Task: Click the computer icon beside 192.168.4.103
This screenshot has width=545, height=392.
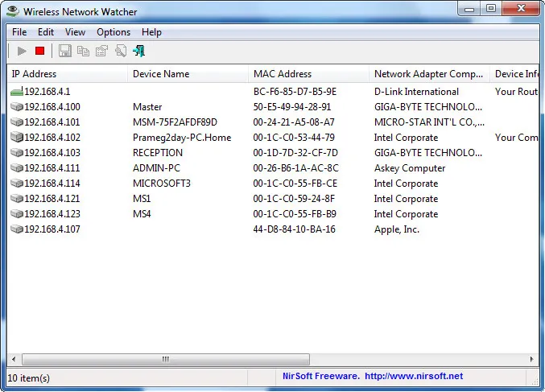Action: point(17,153)
